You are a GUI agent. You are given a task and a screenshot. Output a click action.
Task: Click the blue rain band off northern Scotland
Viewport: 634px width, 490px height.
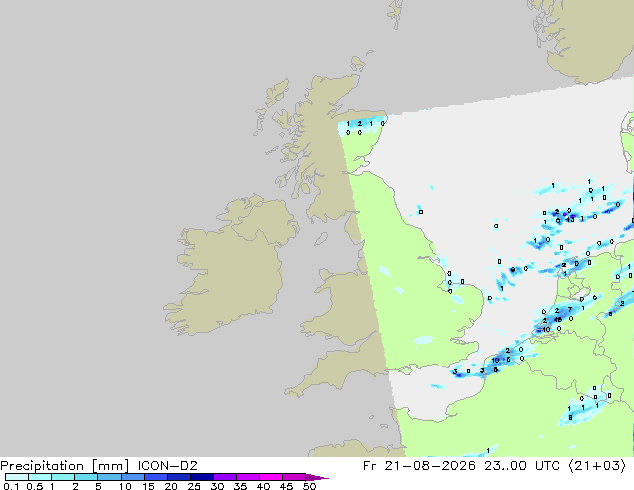[362, 123]
